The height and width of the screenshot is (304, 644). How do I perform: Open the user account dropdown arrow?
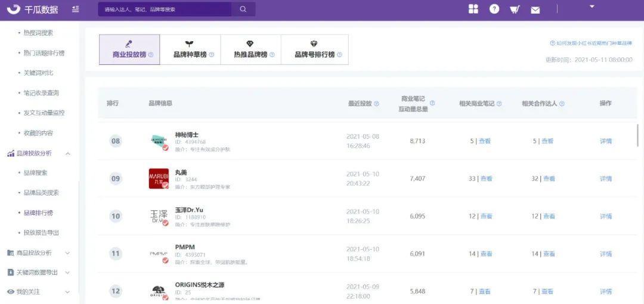tap(592, 7)
